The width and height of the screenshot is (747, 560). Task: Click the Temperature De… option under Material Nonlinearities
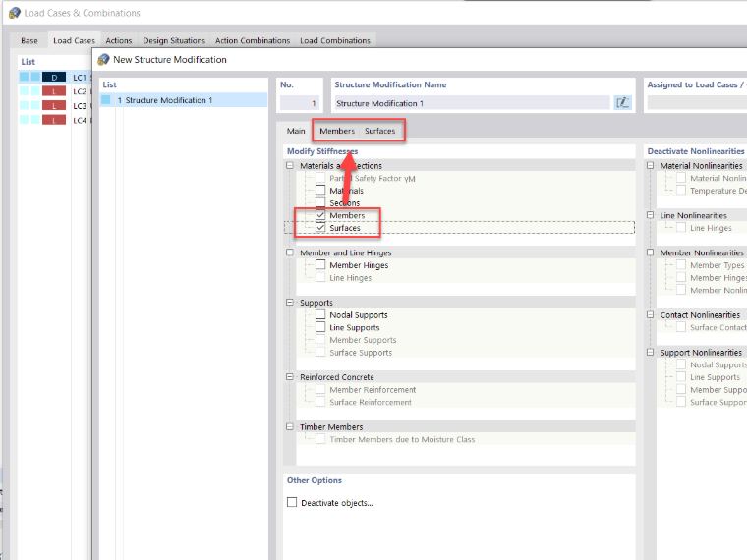click(x=718, y=191)
